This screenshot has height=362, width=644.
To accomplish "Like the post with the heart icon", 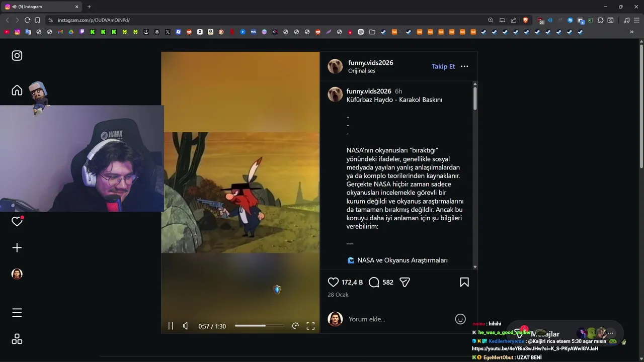I will tap(333, 283).
